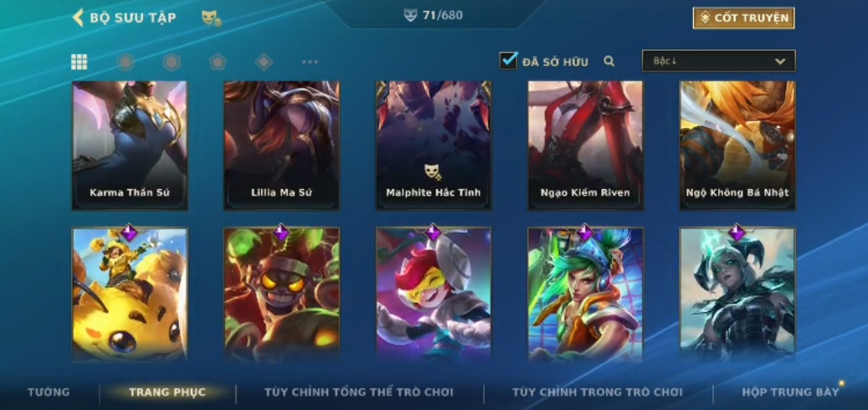
Task: Open the Ngộ Không Bá Nhật skin
Action: click(737, 146)
